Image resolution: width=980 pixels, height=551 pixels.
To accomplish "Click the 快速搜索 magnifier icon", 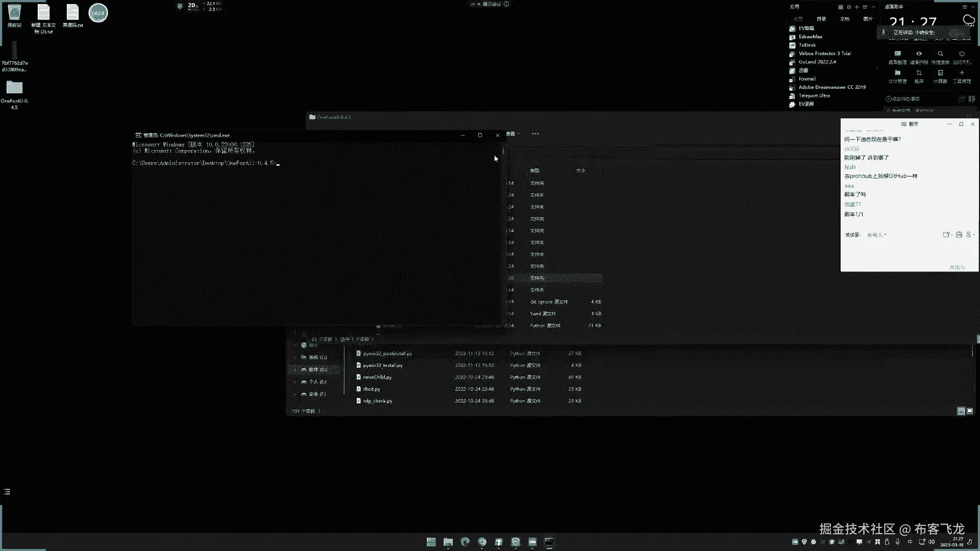I will [x=940, y=54].
